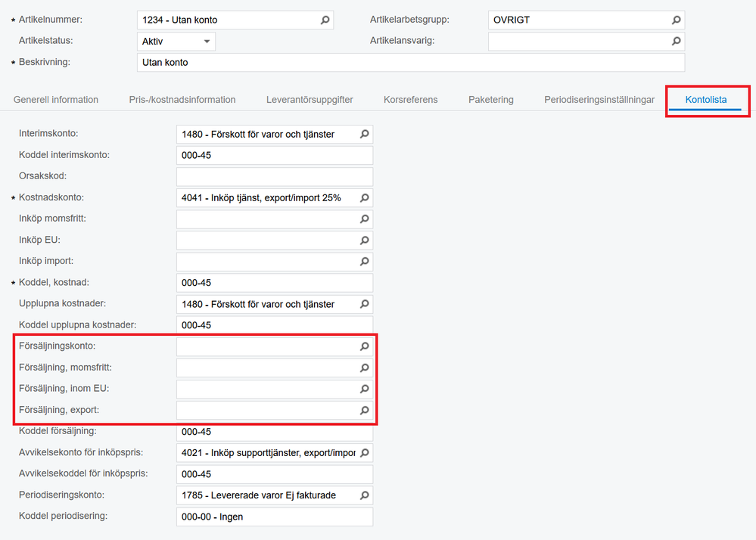Open the Pris-/kostnadsinformation tab
The image size is (756, 540).
(182, 100)
